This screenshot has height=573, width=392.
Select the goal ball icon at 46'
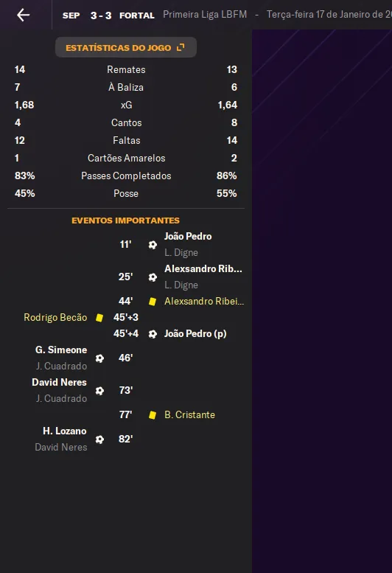point(99,358)
